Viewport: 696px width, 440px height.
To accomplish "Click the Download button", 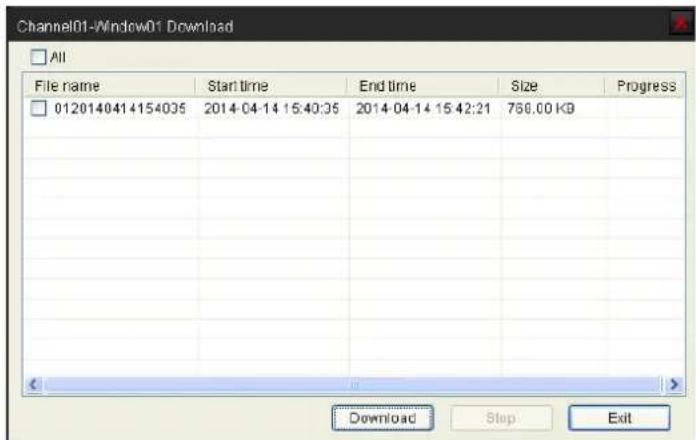I will (383, 418).
